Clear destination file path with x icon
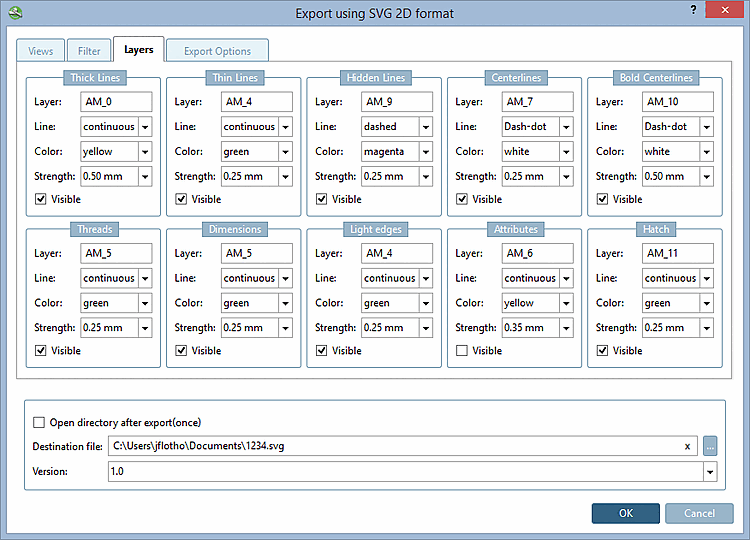Image resolution: width=750 pixels, height=540 pixels. coord(687,446)
